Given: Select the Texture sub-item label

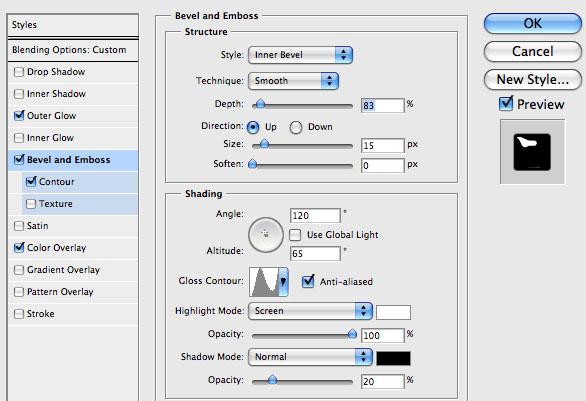Looking at the screenshot, I should 56,204.
